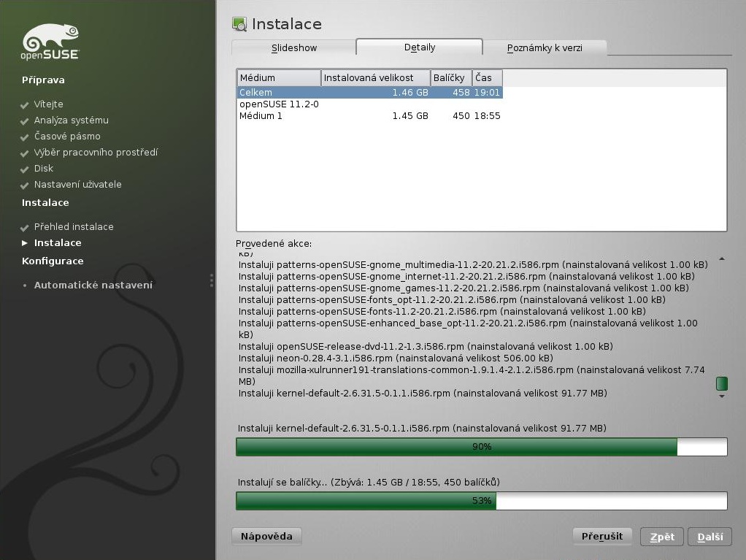This screenshot has width=746, height=560.
Task: Click the Nápověda help button
Action: (266, 536)
